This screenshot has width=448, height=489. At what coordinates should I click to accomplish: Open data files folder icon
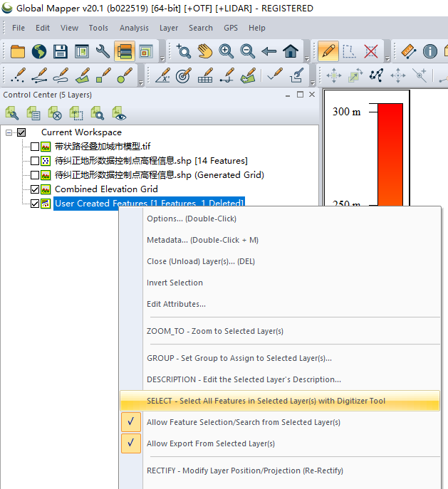pos(18,51)
